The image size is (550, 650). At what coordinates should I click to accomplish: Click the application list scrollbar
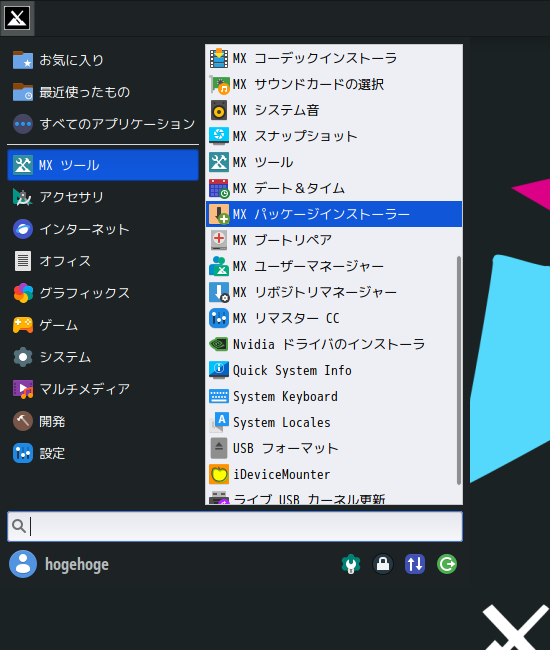point(458,370)
